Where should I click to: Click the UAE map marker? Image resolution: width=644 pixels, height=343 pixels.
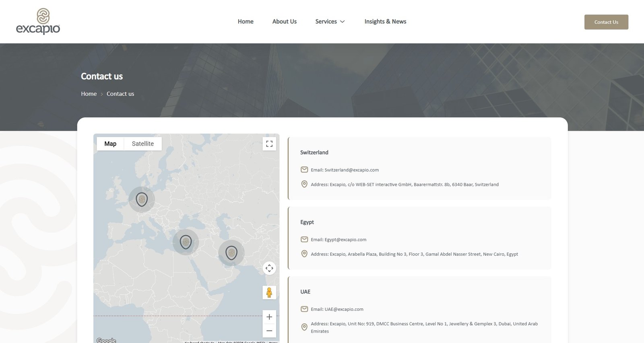click(231, 253)
